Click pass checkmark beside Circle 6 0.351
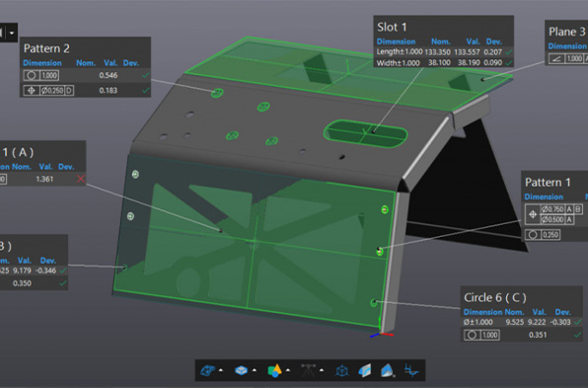588x388 pixels. coord(578,335)
